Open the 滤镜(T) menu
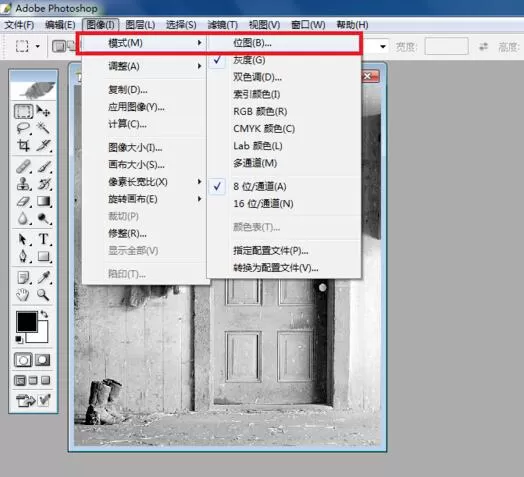Viewport: 524px width, 477px height. click(x=223, y=25)
